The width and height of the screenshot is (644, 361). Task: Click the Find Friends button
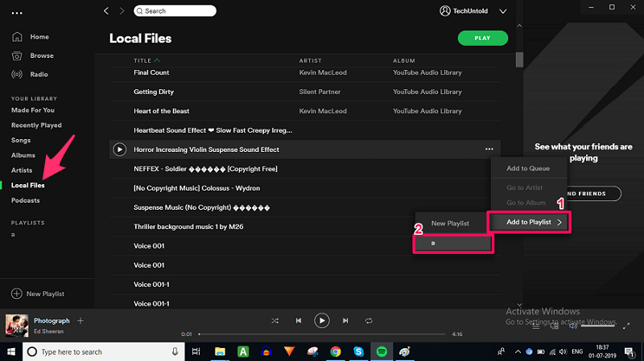tap(594, 194)
